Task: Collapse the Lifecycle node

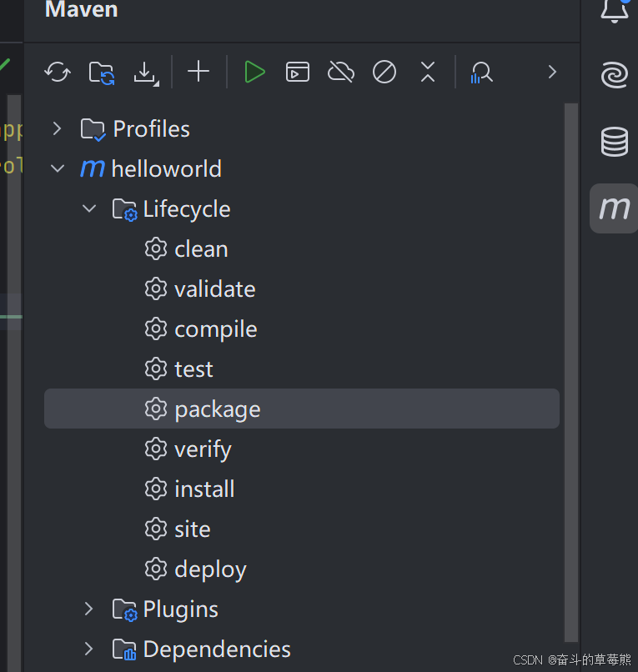Action: point(89,208)
